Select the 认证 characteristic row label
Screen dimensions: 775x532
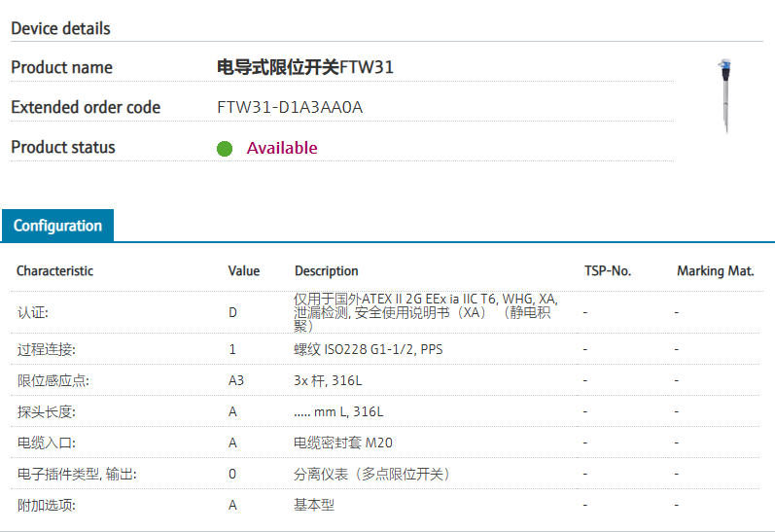[32, 313]
